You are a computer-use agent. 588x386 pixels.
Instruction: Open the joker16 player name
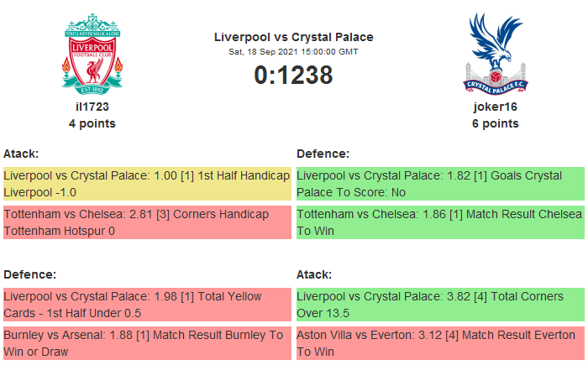[495, 107]
